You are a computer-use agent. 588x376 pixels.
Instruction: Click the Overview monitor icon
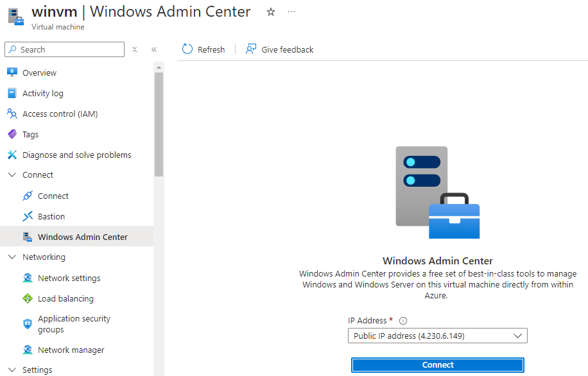(x=12, y=73)
